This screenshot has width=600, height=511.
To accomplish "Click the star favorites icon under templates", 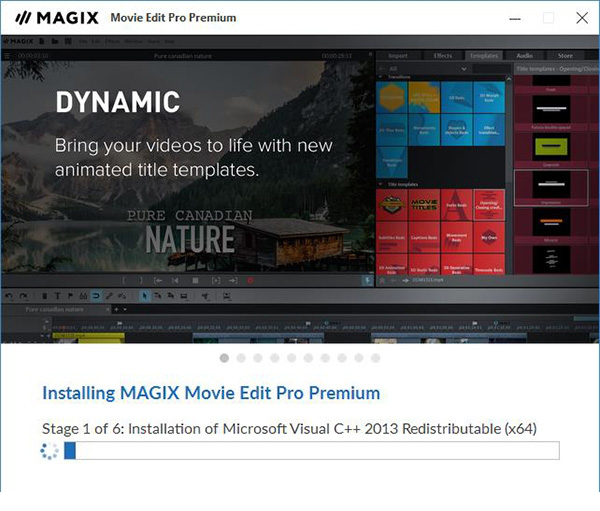I will pos(382,281).
